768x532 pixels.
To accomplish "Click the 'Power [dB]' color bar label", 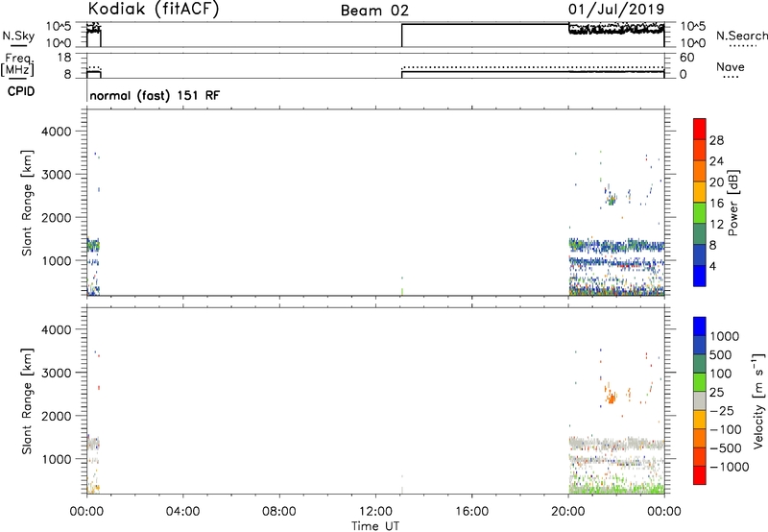I will [732, 203].
